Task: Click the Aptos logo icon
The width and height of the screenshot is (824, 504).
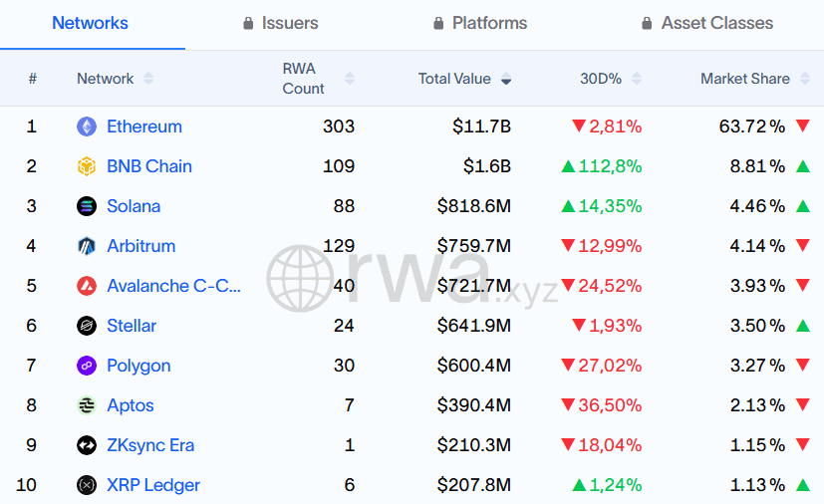Action: click(87, 405)
